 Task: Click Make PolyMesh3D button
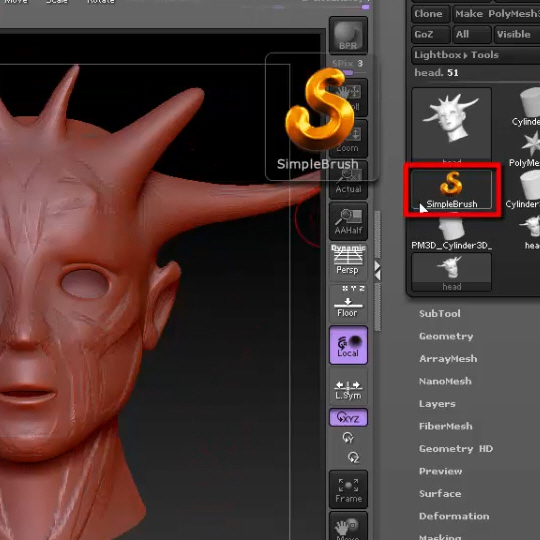pos(496,14)
